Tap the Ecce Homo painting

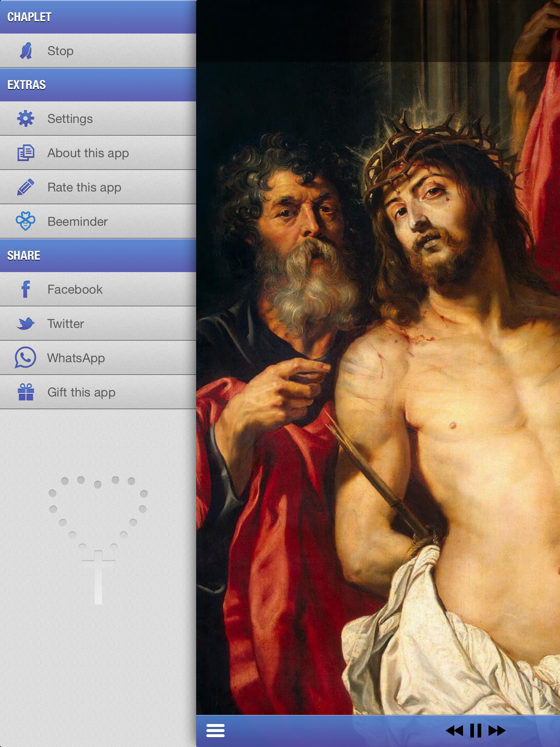pyautogui.click(x=378, y=357)
